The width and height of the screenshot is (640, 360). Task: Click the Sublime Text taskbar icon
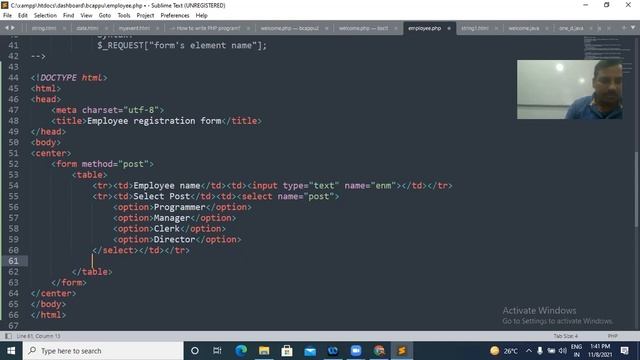click(x=402, y=351)
